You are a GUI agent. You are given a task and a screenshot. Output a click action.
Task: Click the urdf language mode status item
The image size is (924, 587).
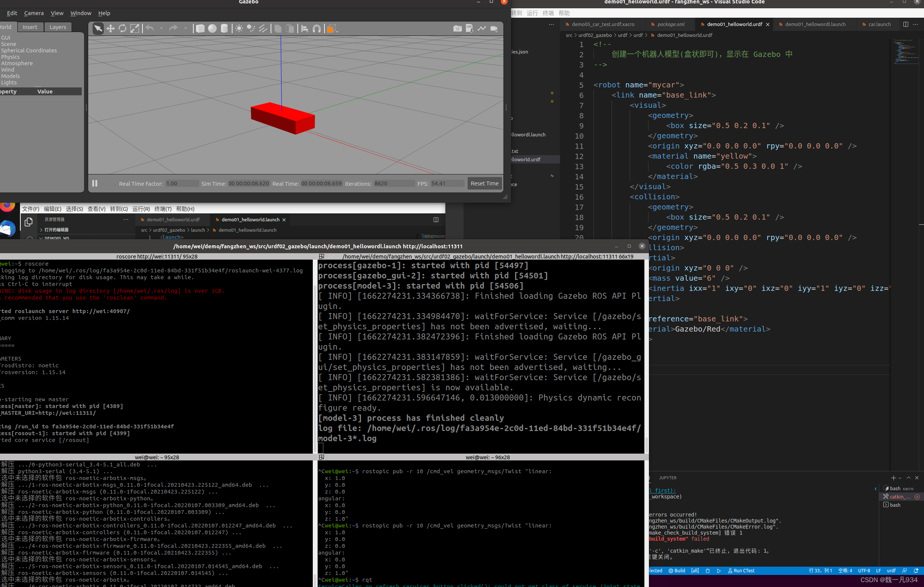pos(891,570)
